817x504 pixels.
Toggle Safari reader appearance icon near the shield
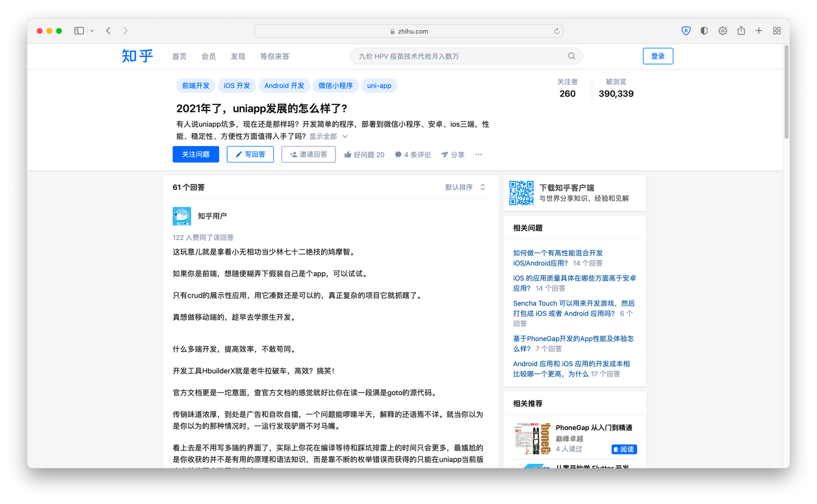[704, 31]
